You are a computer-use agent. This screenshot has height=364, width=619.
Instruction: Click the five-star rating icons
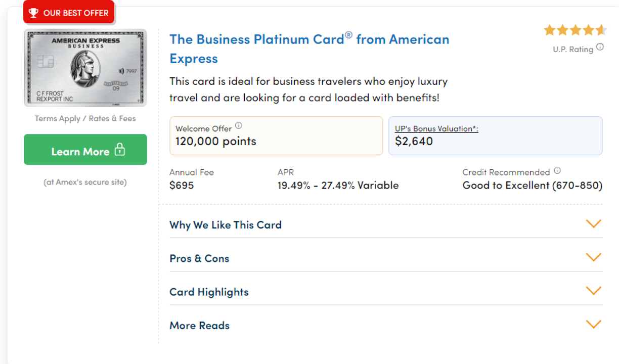pyautogui.click(x=575, y=30)
